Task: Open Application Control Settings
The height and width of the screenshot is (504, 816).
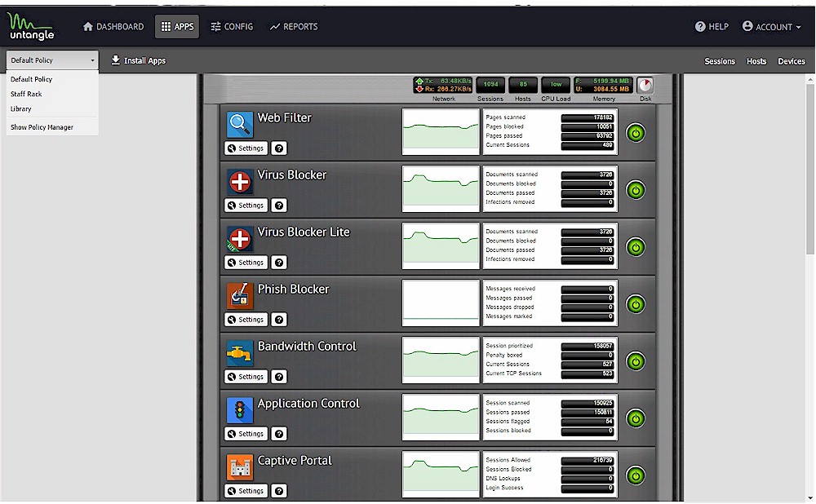Action: (246, 434)
